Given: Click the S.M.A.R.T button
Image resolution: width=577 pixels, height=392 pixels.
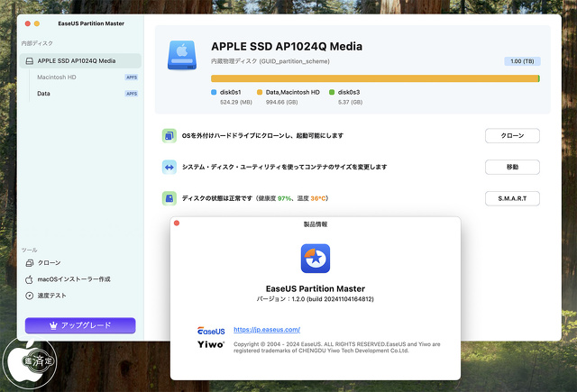Looking at the screenshot, I should (x=512, y=198).
